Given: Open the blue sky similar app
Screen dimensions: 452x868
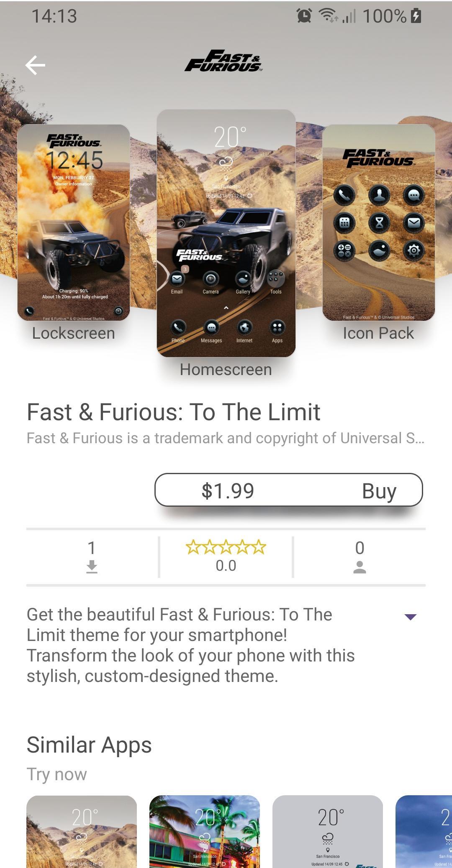Looking at the screenshot, I should pyautogui.click(x=424, y=832).
